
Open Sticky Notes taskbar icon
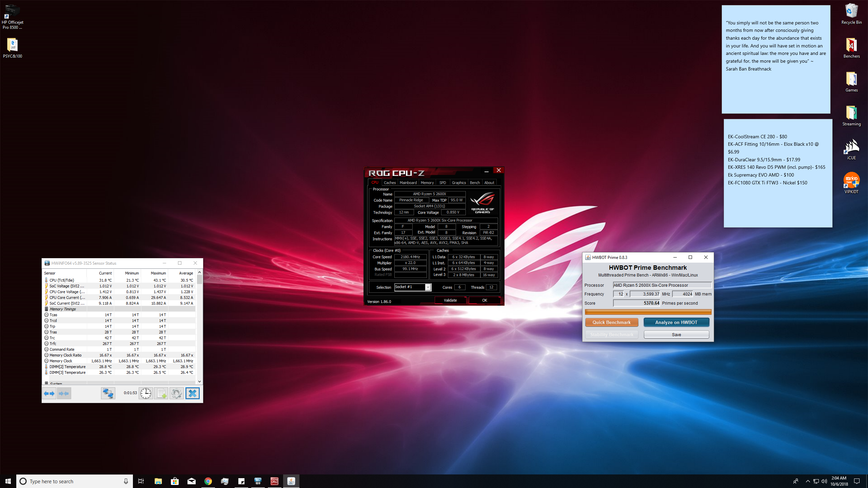tap(241, 481)
